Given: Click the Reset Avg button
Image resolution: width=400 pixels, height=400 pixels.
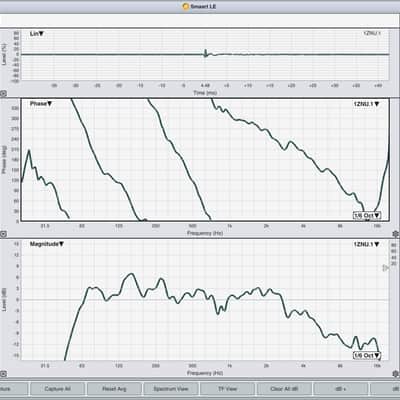Looking at the screenshot, I should [114, 389].
